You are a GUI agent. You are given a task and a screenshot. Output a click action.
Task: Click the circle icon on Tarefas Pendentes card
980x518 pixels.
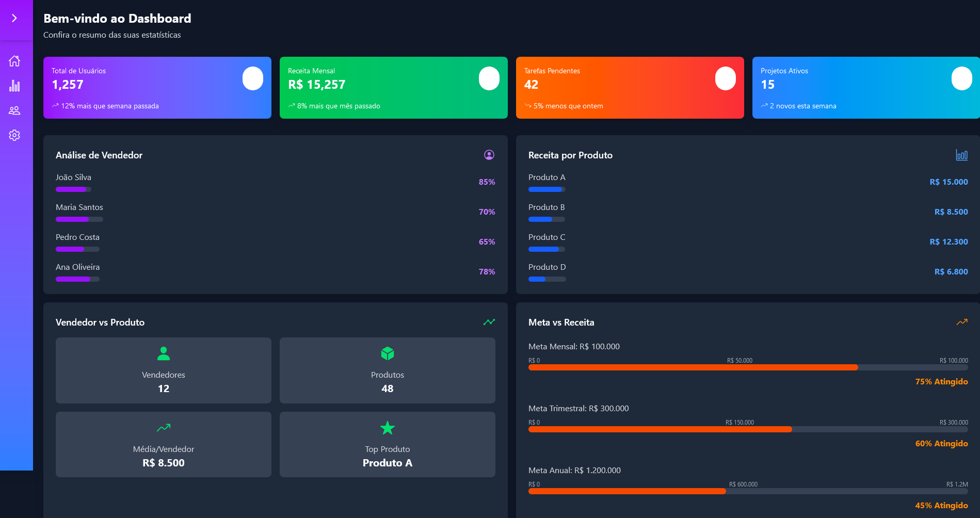click(x=725, y=78)
